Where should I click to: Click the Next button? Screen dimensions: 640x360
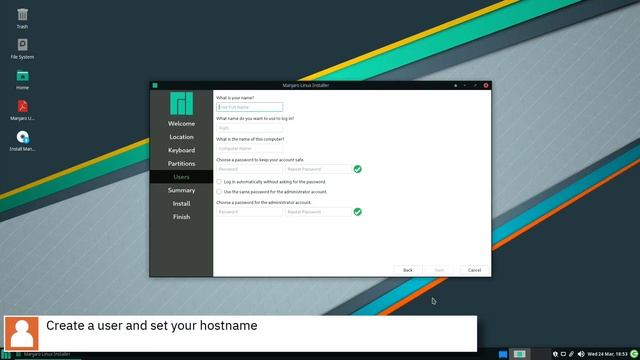point(439,270)
